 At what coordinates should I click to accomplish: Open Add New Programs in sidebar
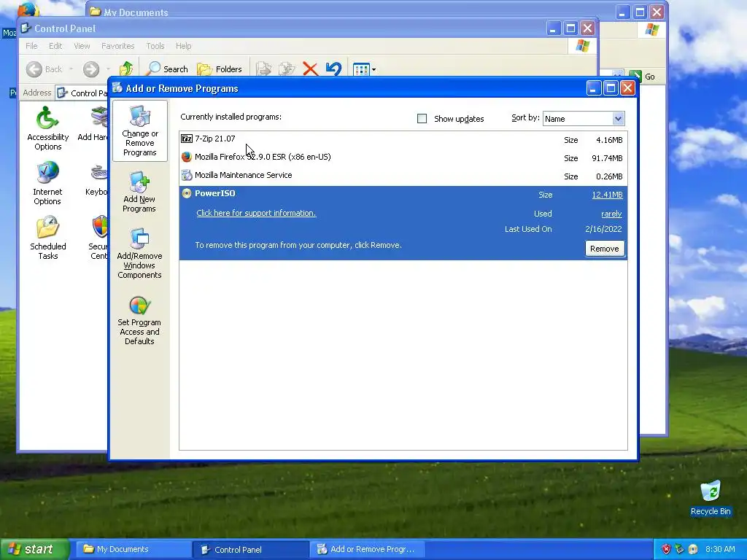[139, 192]
